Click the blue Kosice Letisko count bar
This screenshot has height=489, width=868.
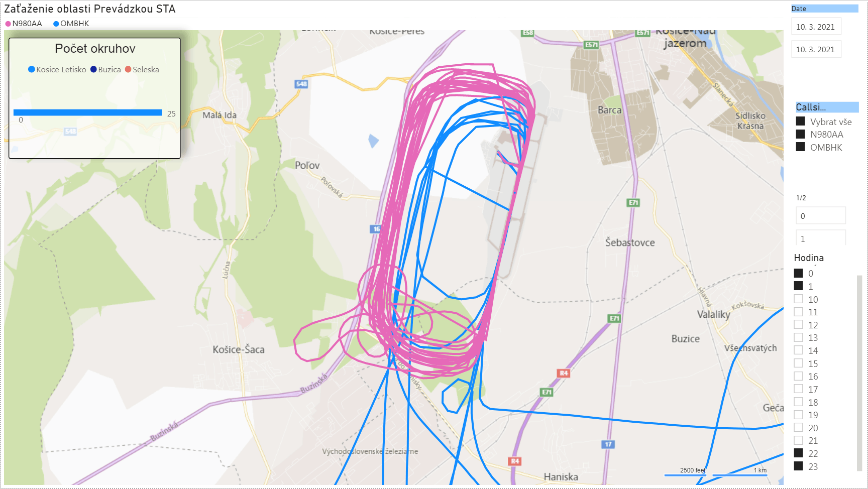[87, 112]
